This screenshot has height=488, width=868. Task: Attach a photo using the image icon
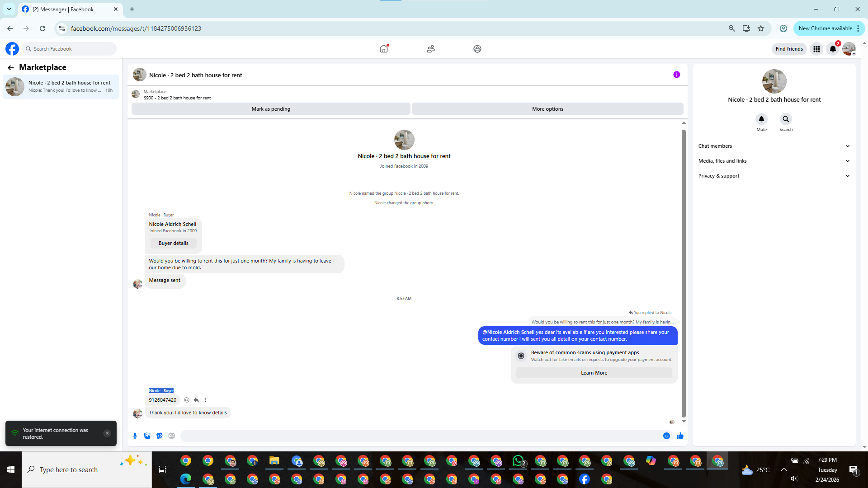tap(147, 436)
